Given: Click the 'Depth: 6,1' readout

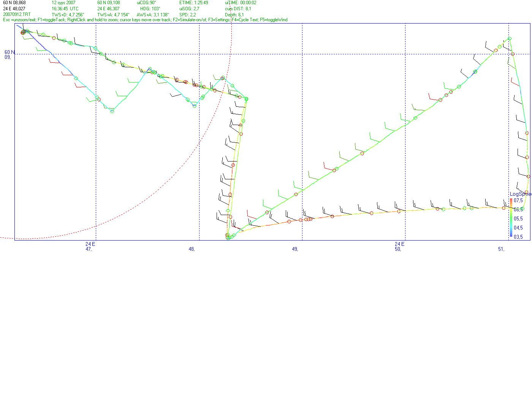Looking at the screenshot, I should click(x=234, y=15).
